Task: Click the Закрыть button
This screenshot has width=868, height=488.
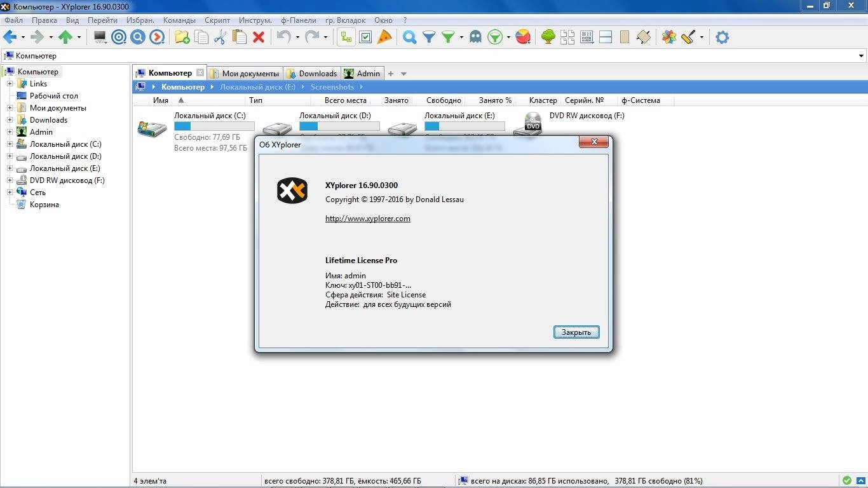Action: pos(576,332)
